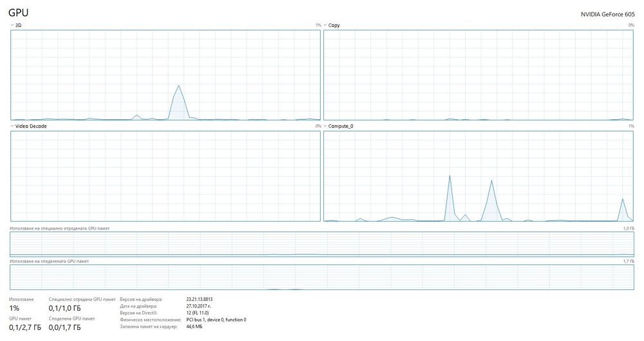Click the Copy engine usage graph
Image resolution: width=644 pixels, height=341 pixels.
[x=478, y=75]
